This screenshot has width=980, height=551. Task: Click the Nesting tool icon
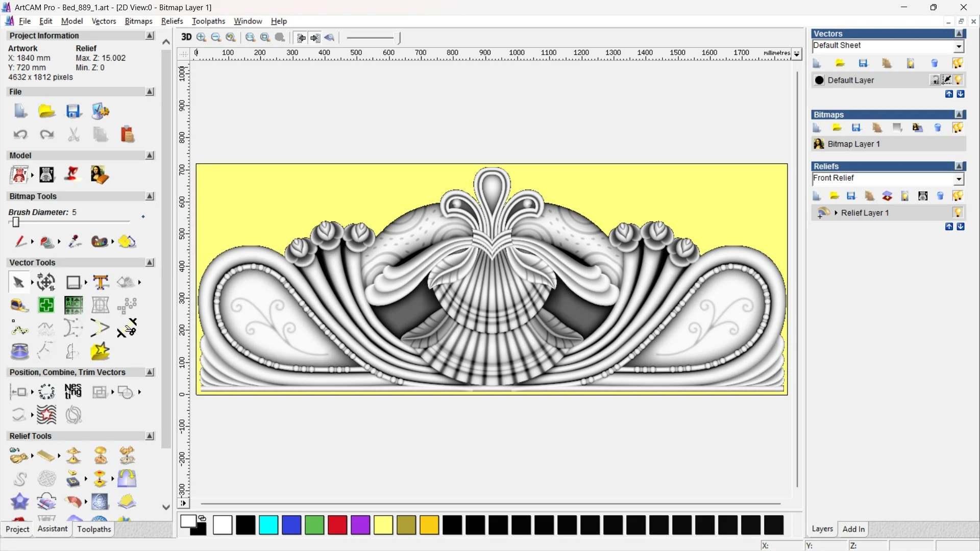point(73,391)
